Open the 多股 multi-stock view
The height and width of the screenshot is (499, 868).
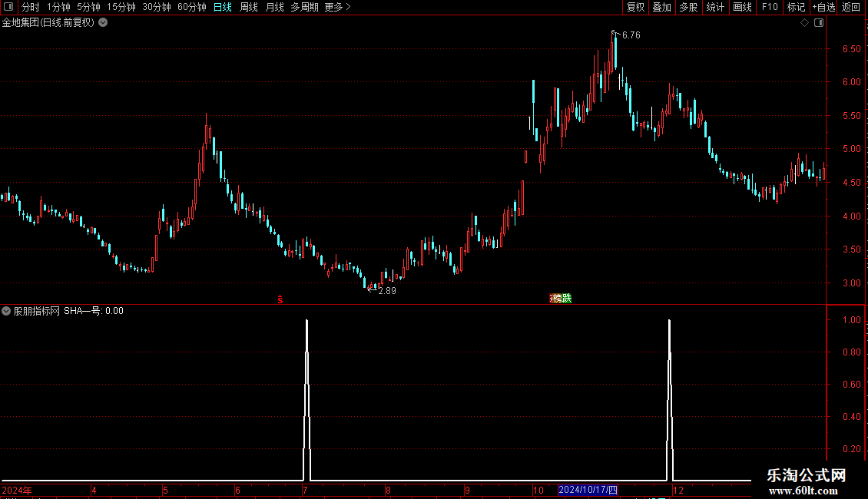click(x=688, y=7)
